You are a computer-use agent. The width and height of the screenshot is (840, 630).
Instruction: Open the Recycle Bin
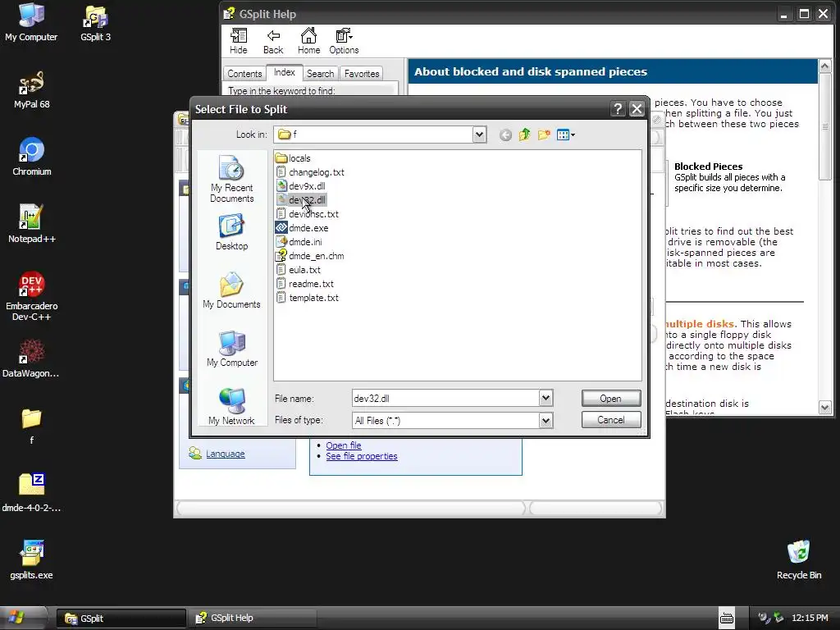click(799, 559)
